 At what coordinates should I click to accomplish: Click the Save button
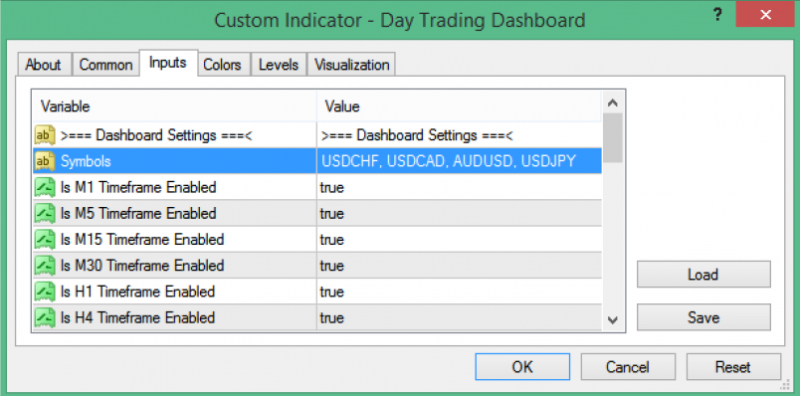click(704, 317)
